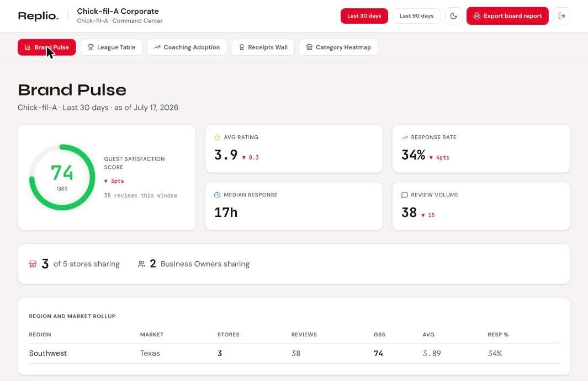Click the Brand Pulse page heading

tap(72, 90)
